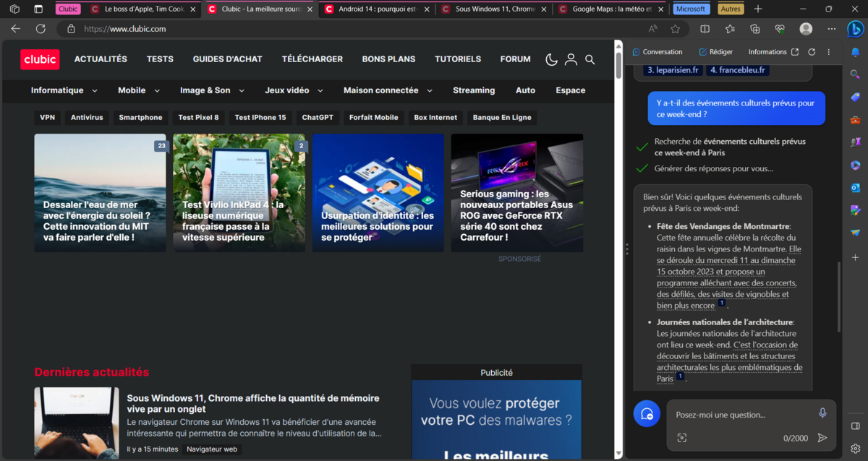
Task: Switch to the Google Maps tab
Action: pos(611,9)
